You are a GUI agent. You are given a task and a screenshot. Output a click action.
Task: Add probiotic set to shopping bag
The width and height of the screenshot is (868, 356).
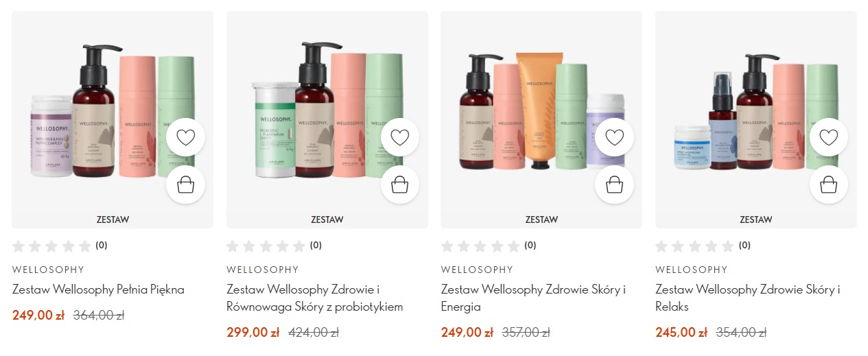(x=400, y=185)
